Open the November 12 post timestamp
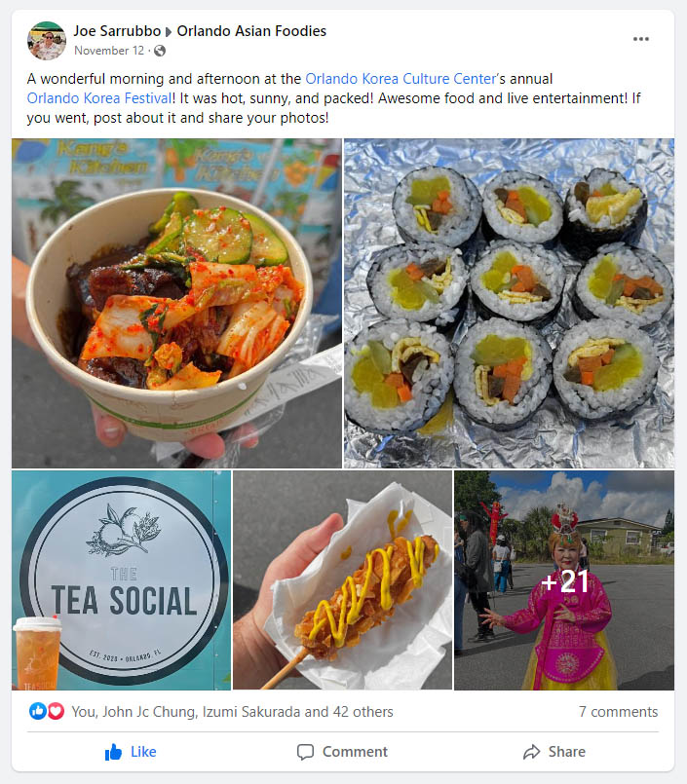Viewport: 687px width, 784px height. [109, 51]
